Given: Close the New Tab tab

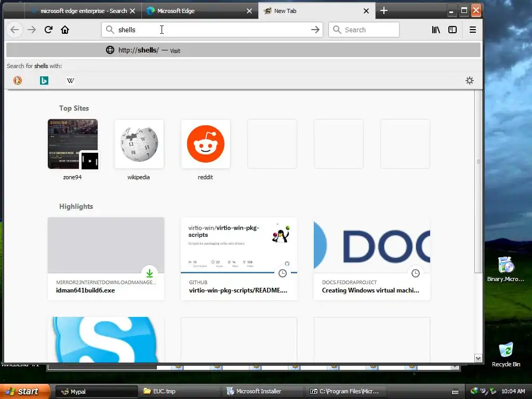Looking at the screenshot, I should tap(366, 11).
